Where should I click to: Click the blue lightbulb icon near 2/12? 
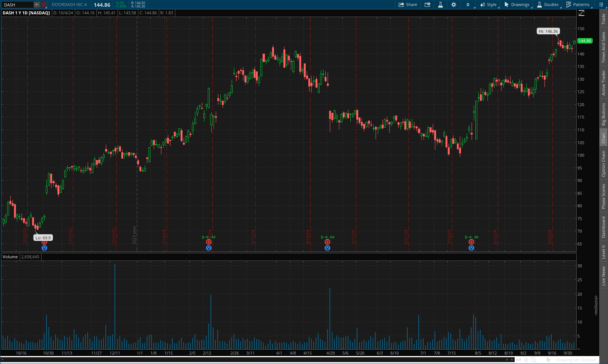pyautogui.click(x=209, y=248)
